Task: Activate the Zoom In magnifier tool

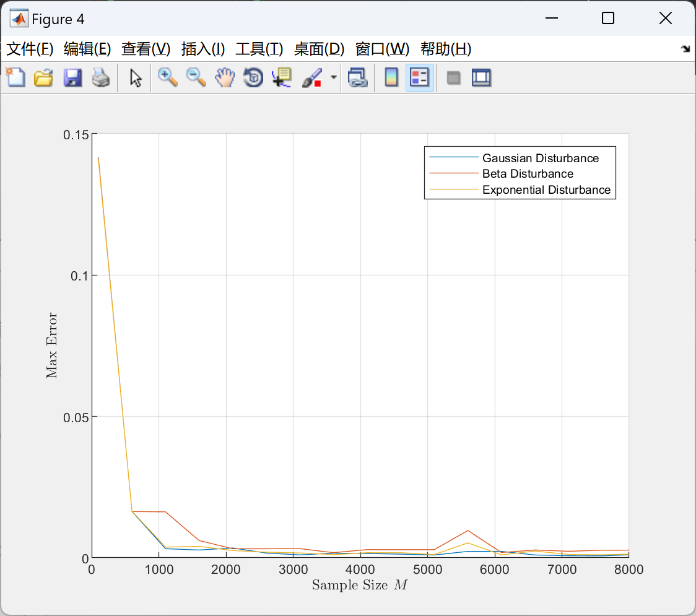Action: [x=167, y=77]
